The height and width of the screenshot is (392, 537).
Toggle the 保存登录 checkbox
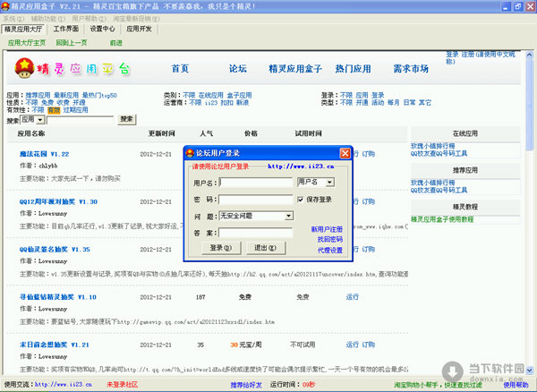click(x=301, y=200)
